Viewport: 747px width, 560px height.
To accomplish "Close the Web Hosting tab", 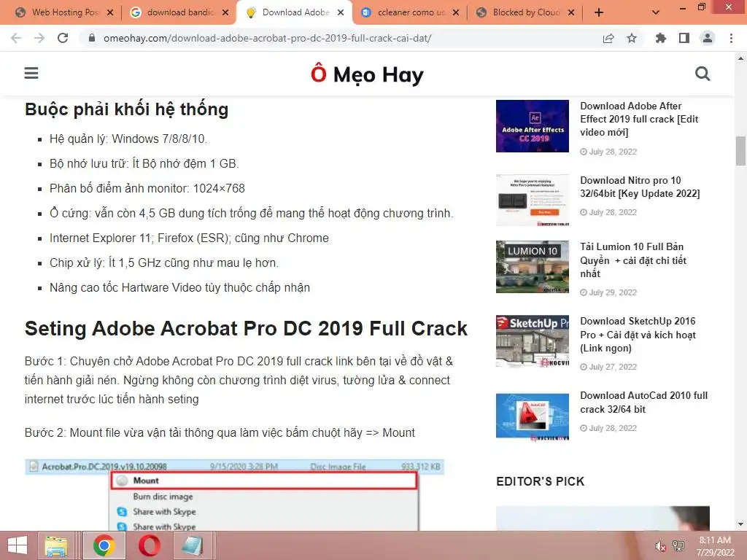I will (x=110, y=12).
